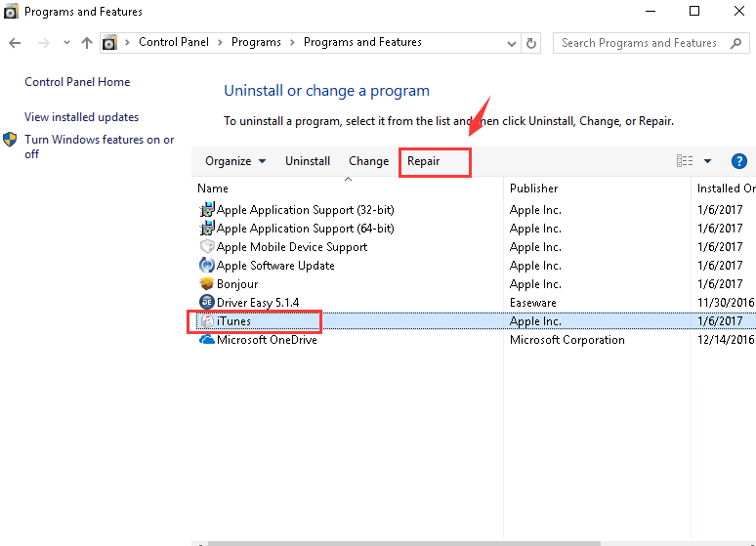Click Uninstall in the toolbar

pyautogui.click(x=308, y=161)
